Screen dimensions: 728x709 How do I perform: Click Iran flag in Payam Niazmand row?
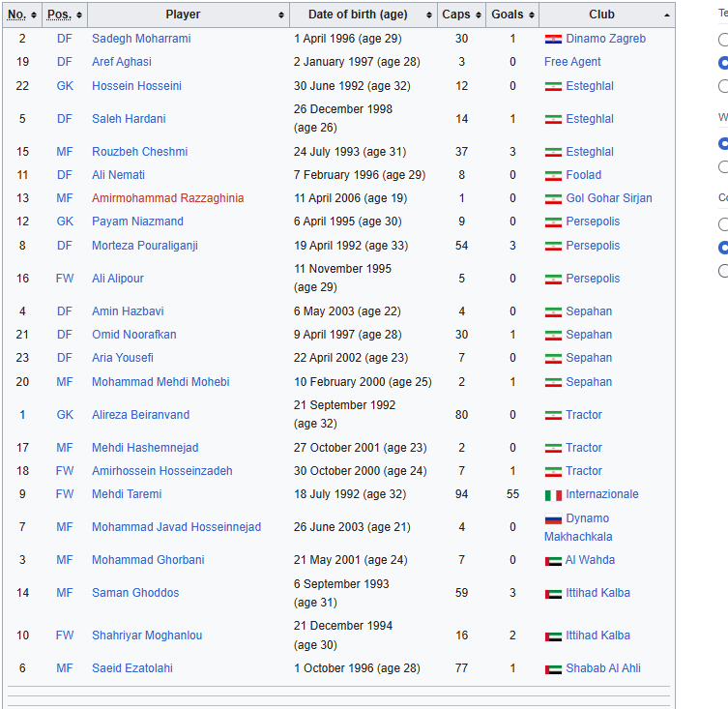553,222
